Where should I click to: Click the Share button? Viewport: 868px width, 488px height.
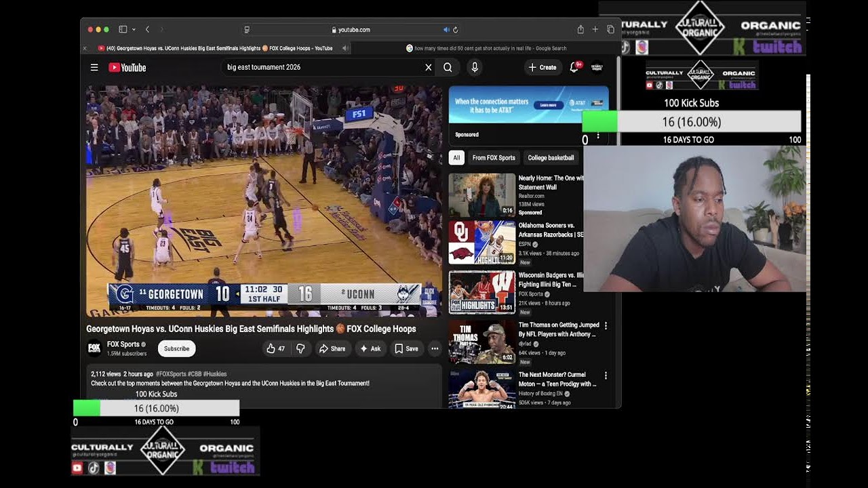(x=332, y=348)
